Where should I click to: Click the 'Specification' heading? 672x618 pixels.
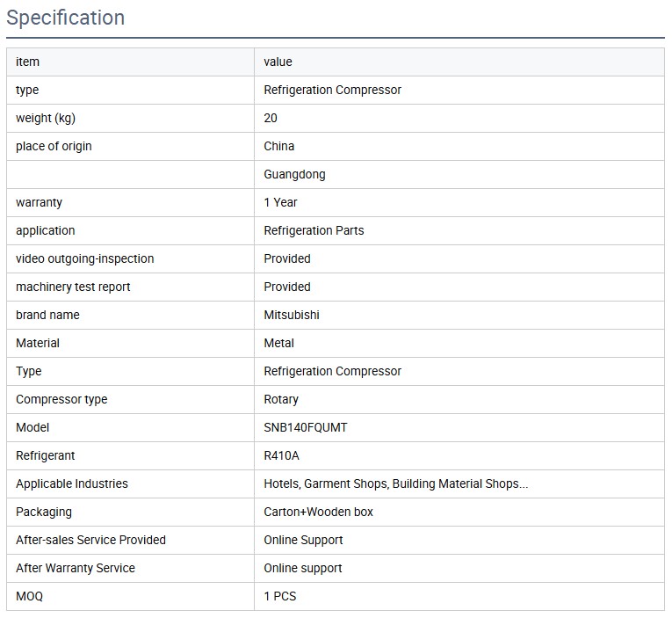(66, 18)
